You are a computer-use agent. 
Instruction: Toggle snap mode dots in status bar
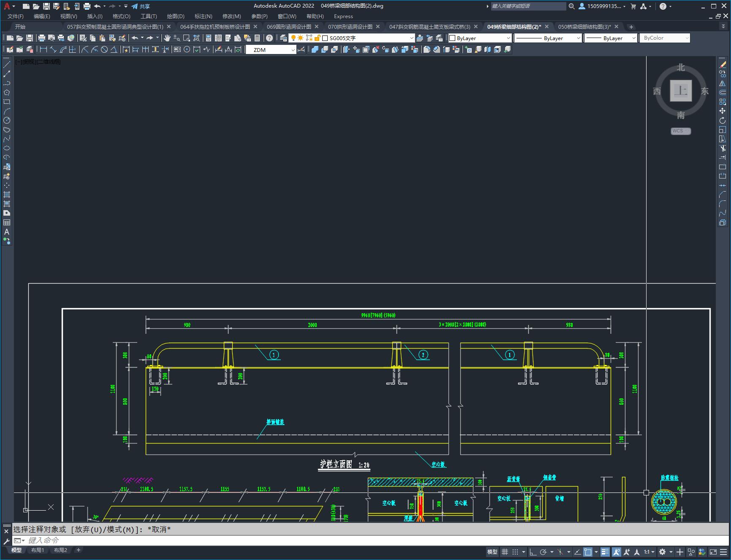(x=515, y=552)
